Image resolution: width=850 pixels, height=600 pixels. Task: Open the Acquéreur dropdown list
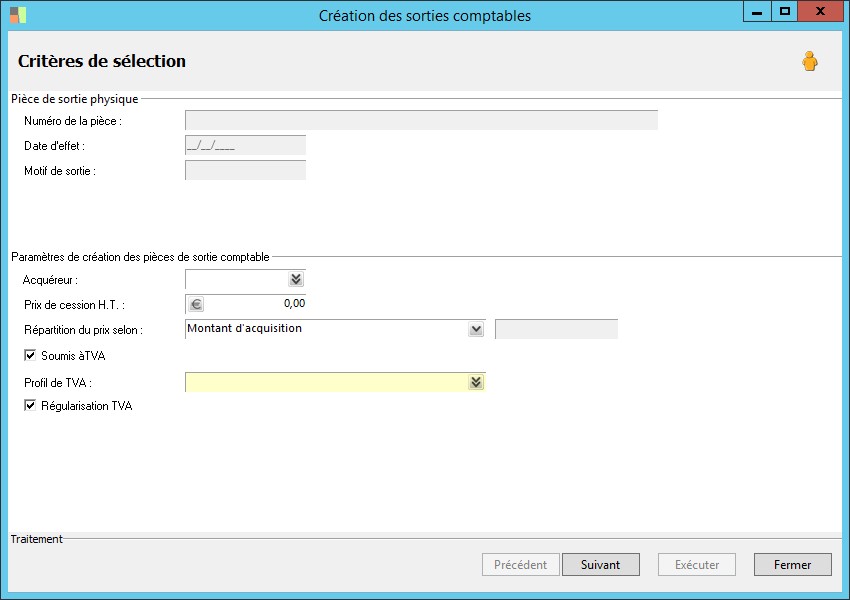coord(295,280)
